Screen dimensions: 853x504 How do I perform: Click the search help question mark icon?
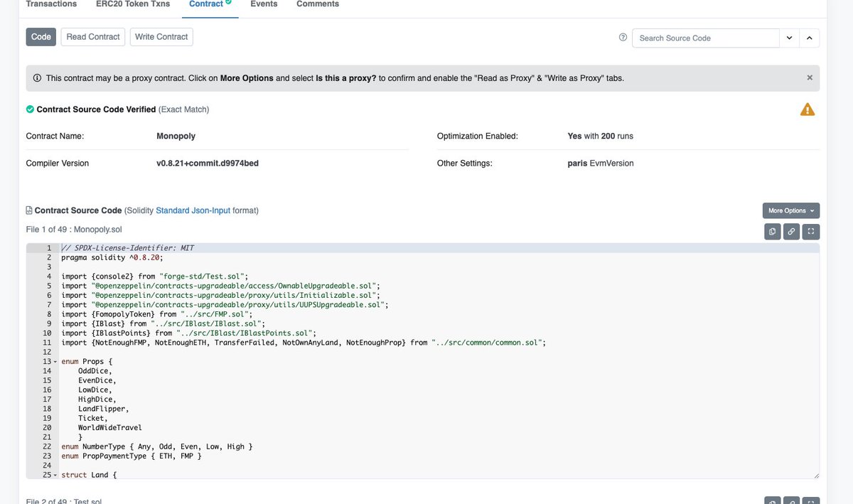pyautogui.click(x=621, y=38)
